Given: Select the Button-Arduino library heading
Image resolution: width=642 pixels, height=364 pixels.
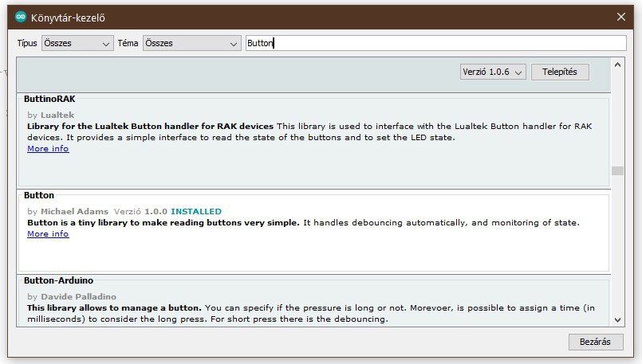Looking at the screenshot, I should [58, 280].
